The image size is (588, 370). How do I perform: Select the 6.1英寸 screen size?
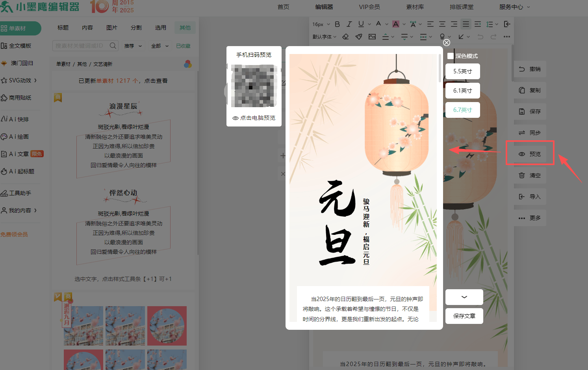tap(463, 91)
